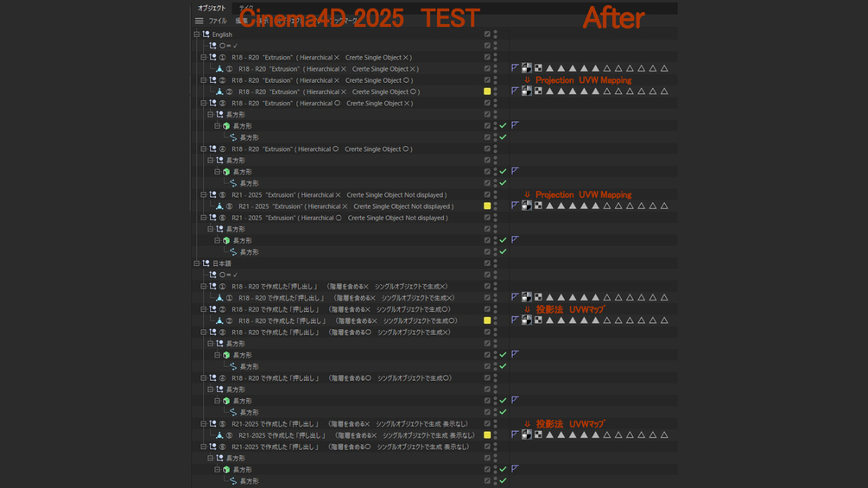Screen dimensions: 868x488
Task: Toggle green checkmark of extrude under 日本語 ③
Action: (504, 355)
